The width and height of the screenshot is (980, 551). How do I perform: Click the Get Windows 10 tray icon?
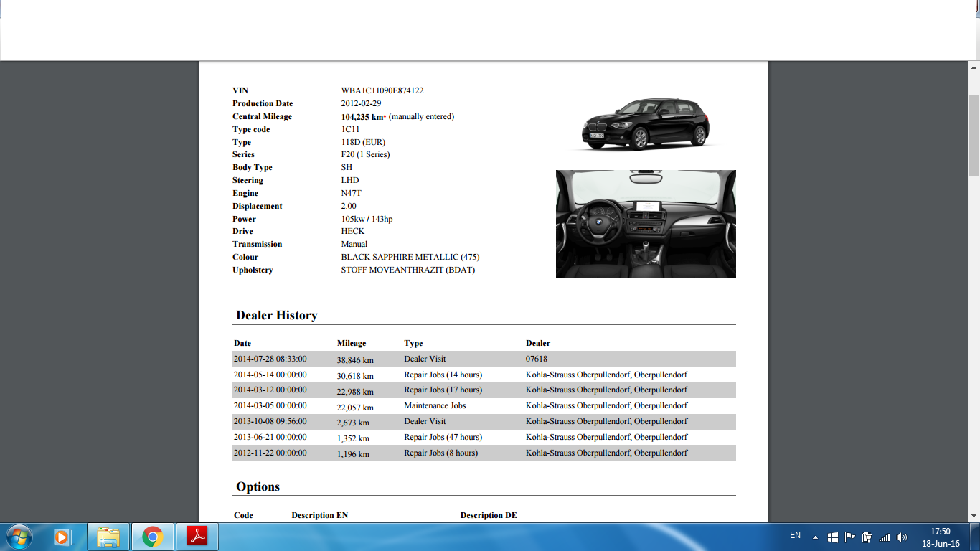[833, 537]
